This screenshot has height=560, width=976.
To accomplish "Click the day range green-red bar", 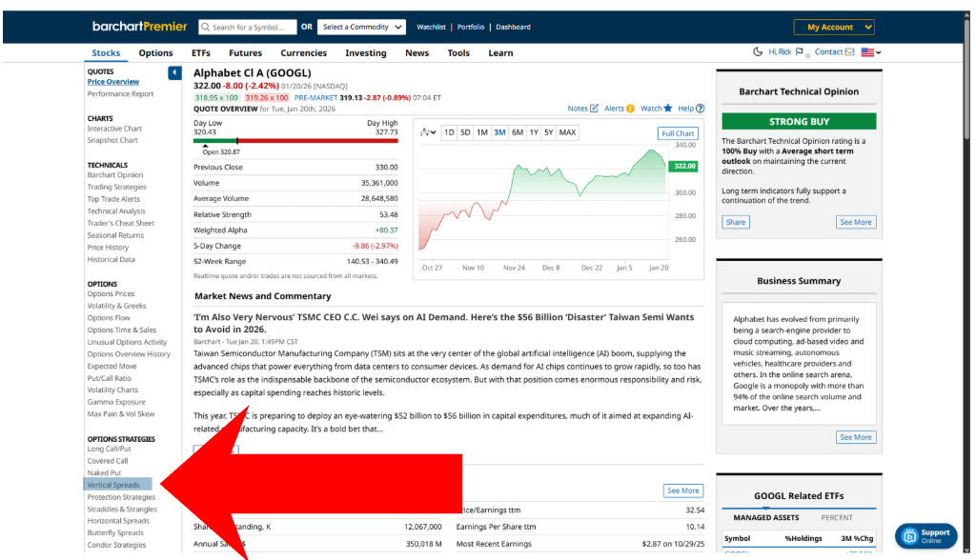I will [x=295, y=141].
